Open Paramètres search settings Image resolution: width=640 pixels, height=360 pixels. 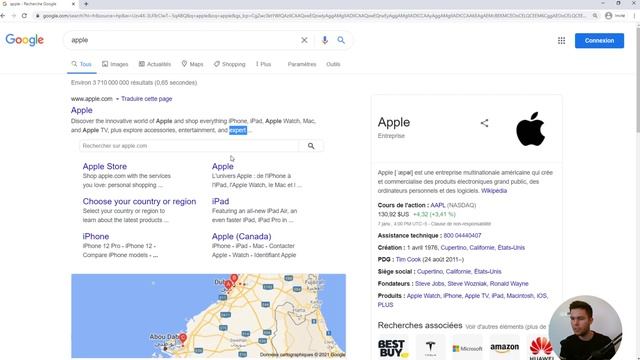click(302, 64)
